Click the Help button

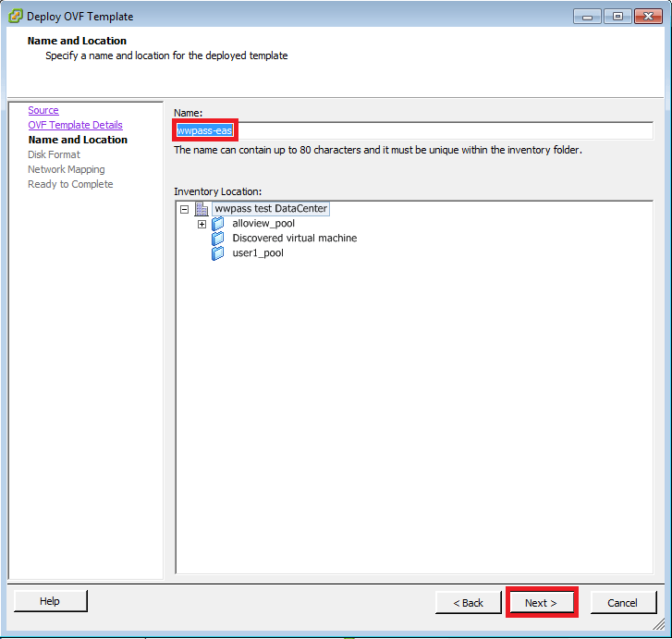[51, 601]
